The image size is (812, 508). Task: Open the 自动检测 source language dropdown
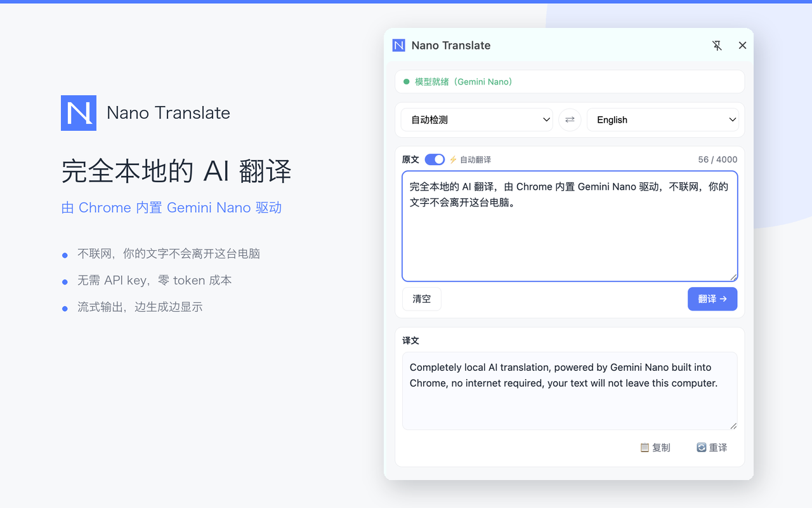tap(477, 119)
